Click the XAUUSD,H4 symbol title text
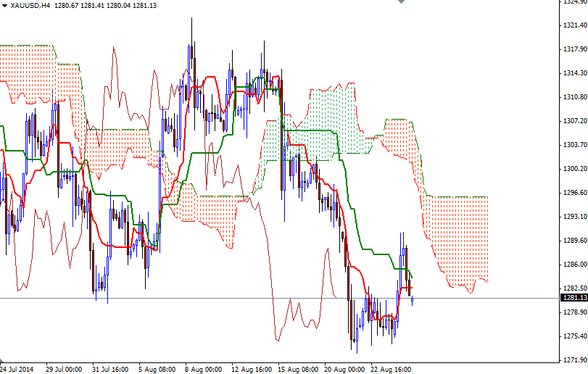The image size is (588, 374). tap(31, 6)
